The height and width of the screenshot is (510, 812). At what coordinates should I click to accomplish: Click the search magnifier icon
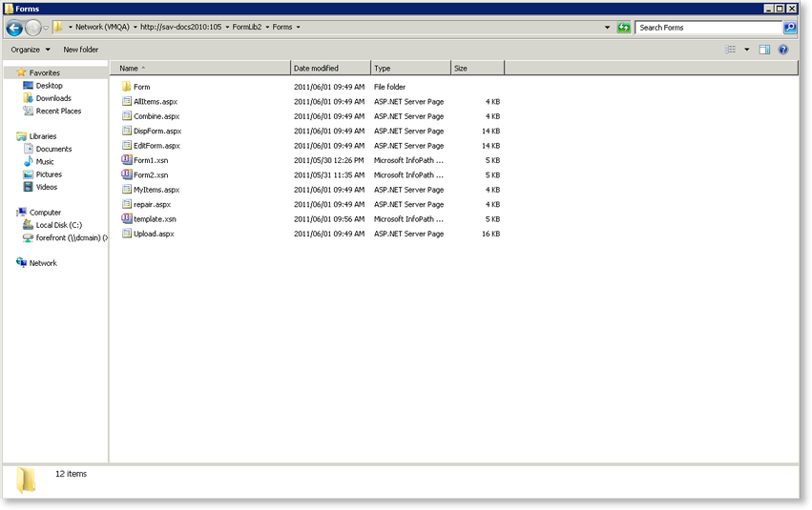[x=790, y=28]
